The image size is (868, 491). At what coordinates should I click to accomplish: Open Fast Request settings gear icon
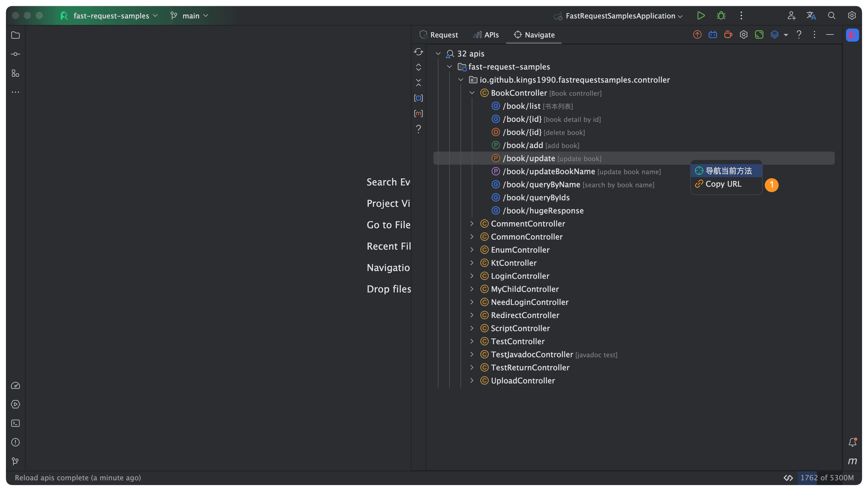(x=743, y=34)
